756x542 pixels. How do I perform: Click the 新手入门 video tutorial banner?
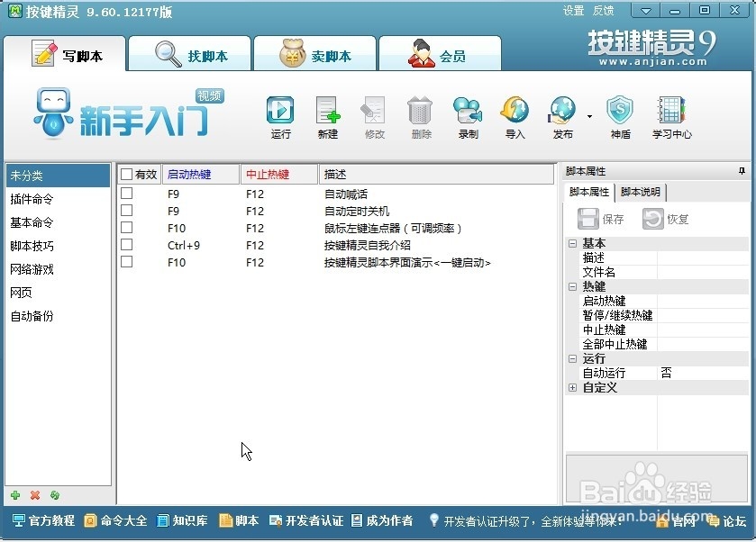pos(129,113)
